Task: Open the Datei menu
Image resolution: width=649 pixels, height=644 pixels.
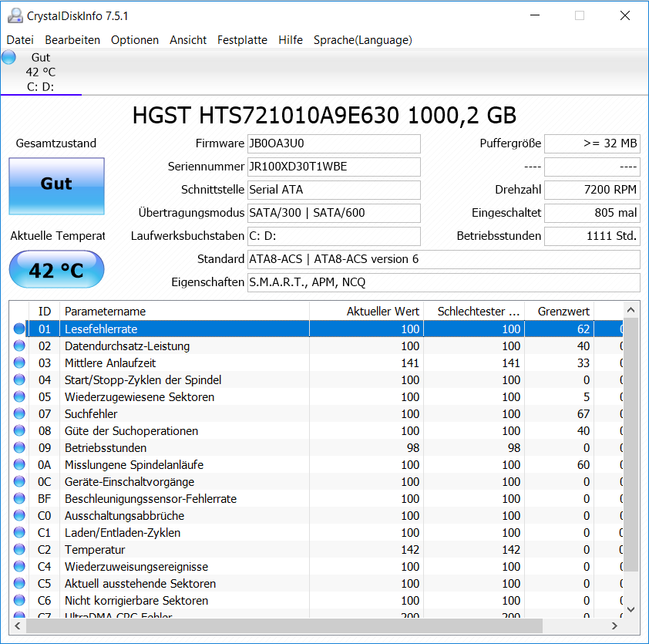Action: click(20, 40)
